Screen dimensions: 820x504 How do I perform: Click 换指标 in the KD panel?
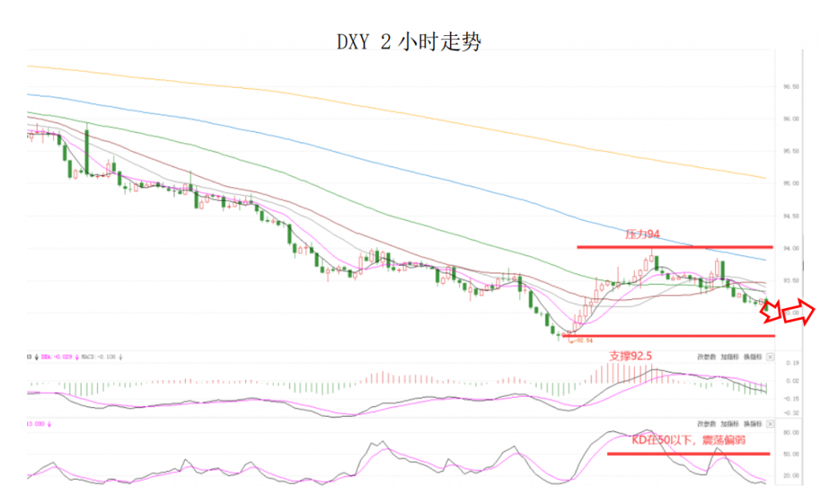click(753, 424)
